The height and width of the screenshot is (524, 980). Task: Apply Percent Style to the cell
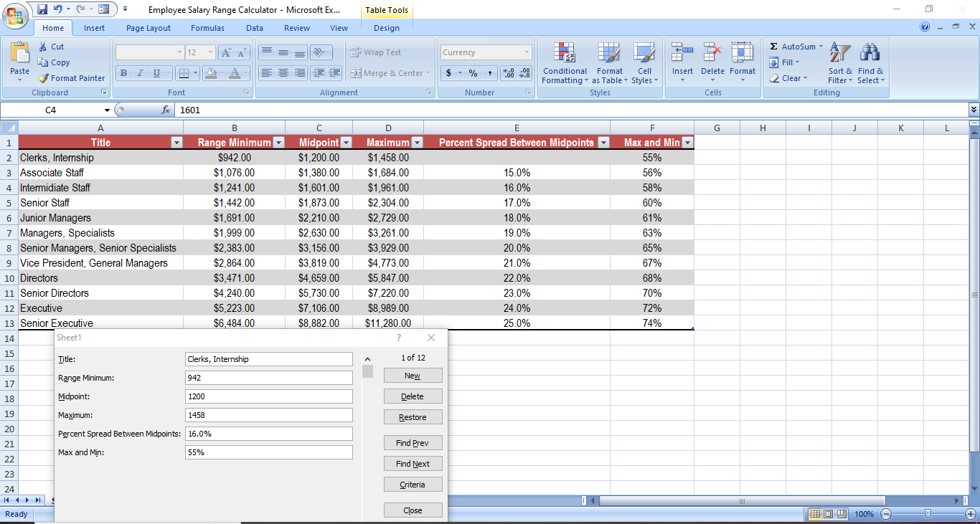click(x=473, y=73)
